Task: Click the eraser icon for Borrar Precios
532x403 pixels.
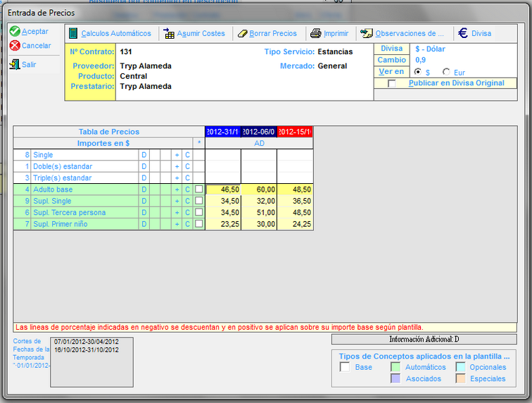Action: pyautogui.click(x=242, y=33)
